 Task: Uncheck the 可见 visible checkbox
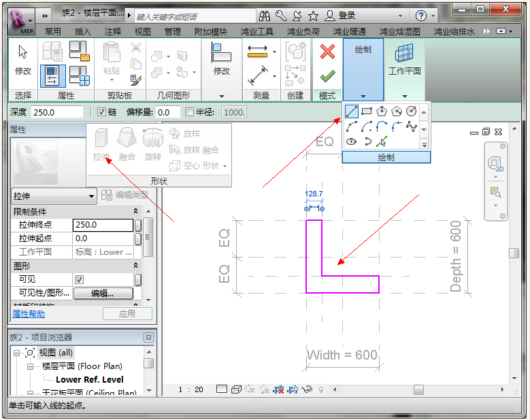(79, 279)
